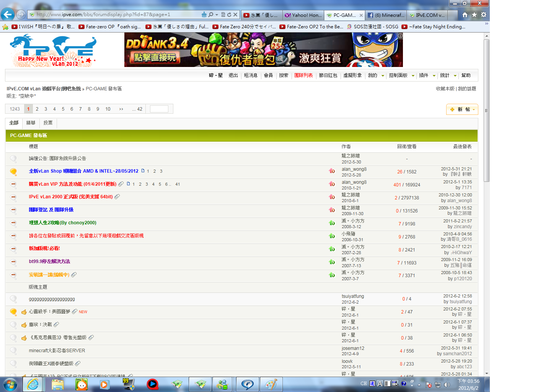
Task: Click next-page >> in forum pagination
Action: (x=121, y=109)
